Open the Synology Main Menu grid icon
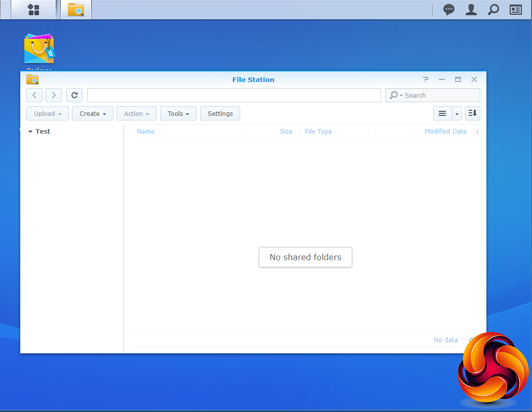 33,10
